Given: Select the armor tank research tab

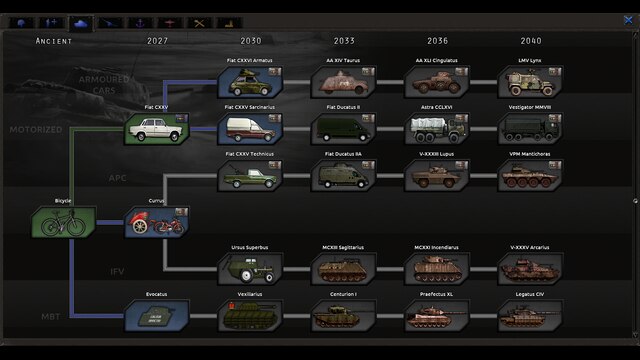Looking at the screenshot, I should 81,24.
